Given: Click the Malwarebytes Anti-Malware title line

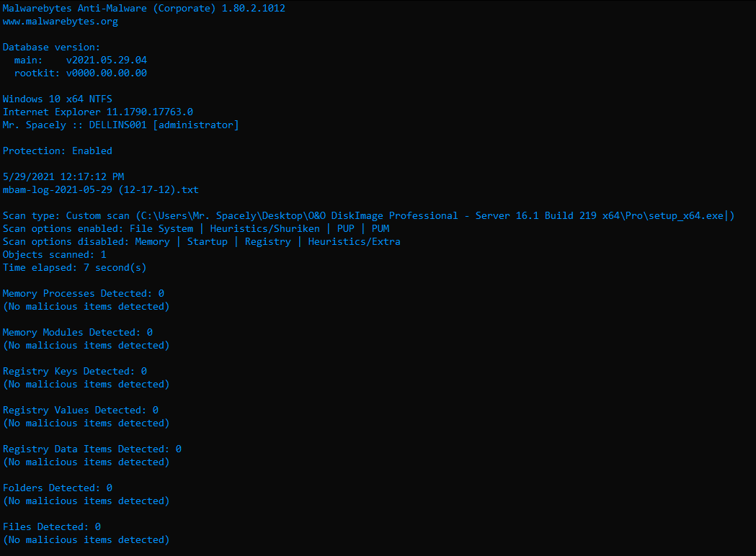Looking at the screenshot, I should (143, 8).
